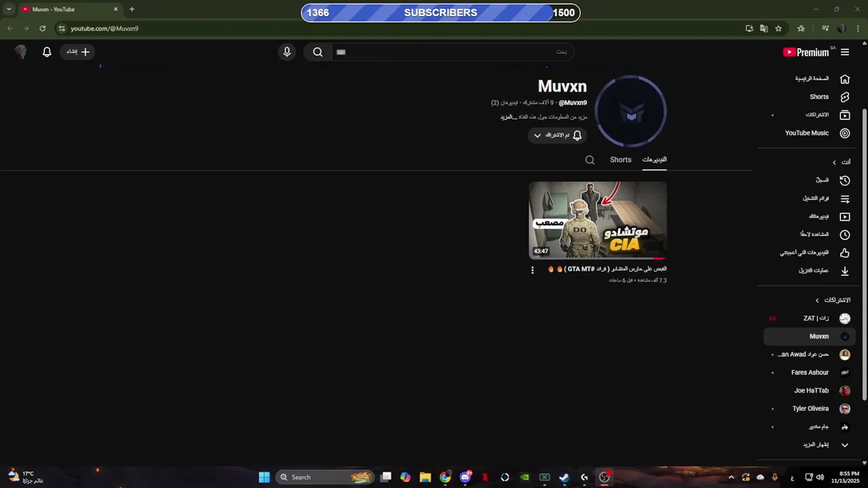
Task: Open Fares Ashour channel subscription
Action: [x=810, y=373]
